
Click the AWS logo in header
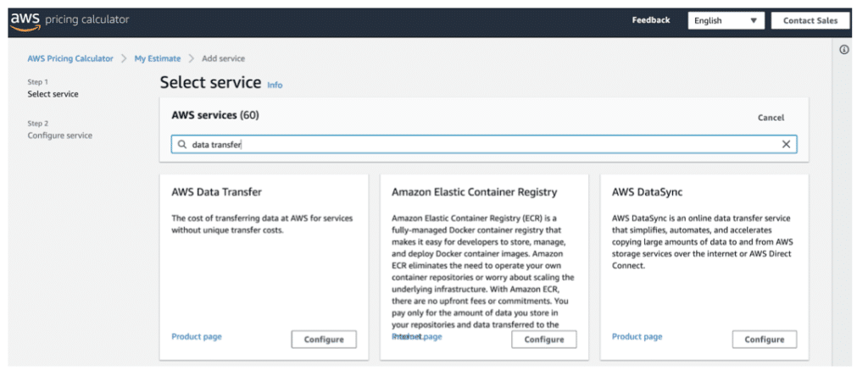click(x=25, y=20)
